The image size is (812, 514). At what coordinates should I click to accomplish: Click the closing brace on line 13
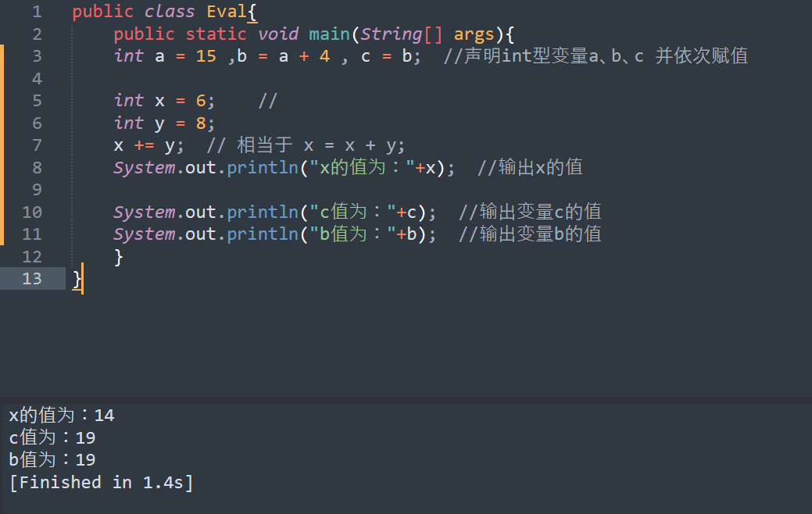pyautogui.click(x=77, y=280)
